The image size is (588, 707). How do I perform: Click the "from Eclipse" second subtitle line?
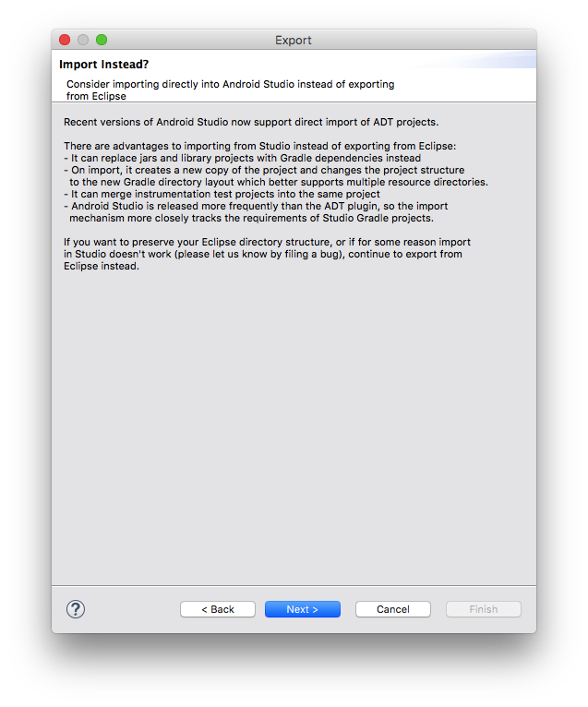point(96,96)
